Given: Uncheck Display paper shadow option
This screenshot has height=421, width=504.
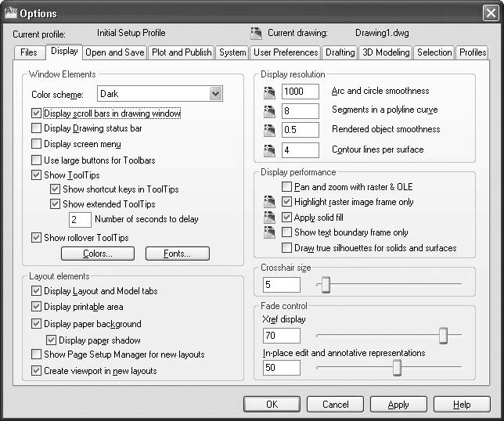Looking at the screenshot, I should pyautogui.click(x=52, y=340).
